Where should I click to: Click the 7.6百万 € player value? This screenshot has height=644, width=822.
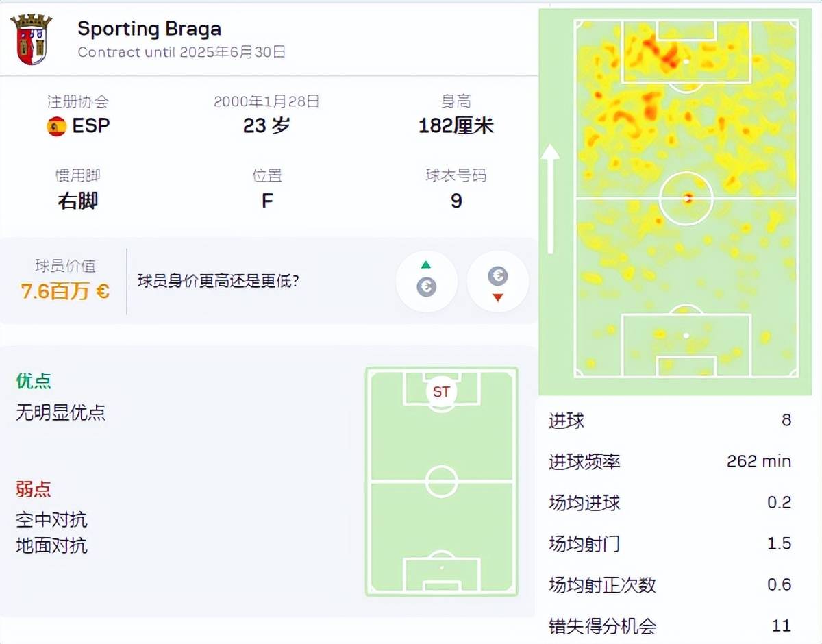tap(65, 291)
